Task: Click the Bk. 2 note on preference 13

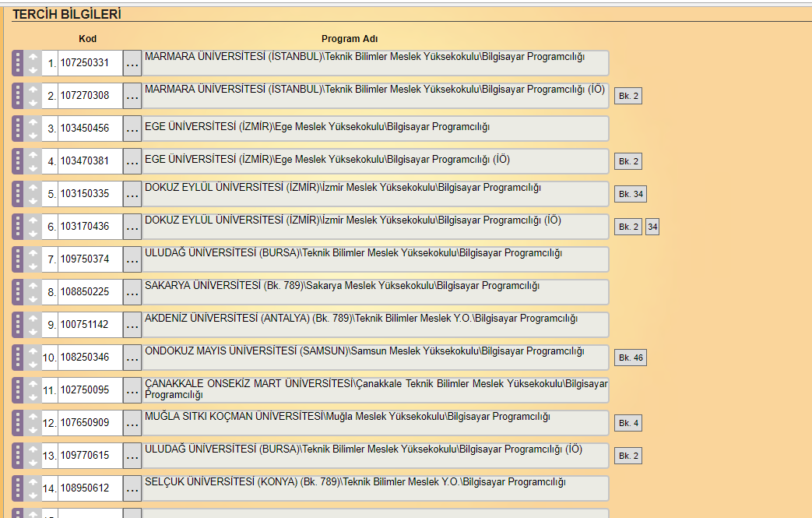Action: coord(627,456)
